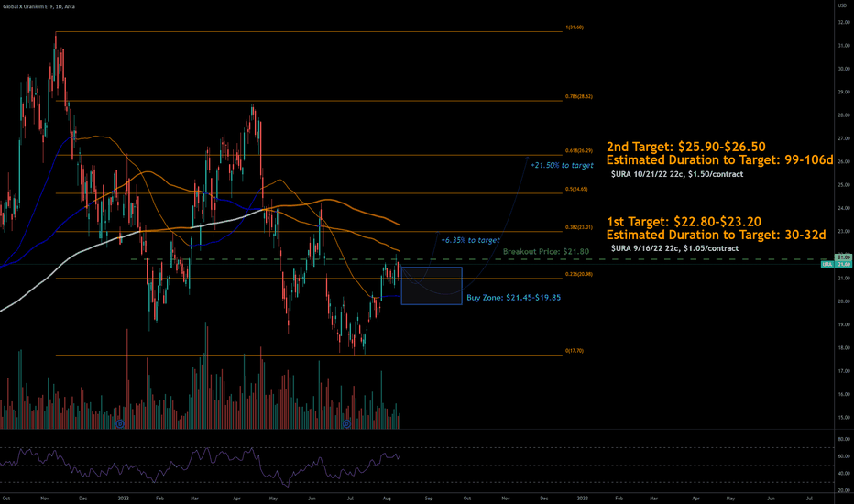This screenshot has height=504, width=854.
Task: Click the 2nd Target: $25.90-$26.50 text
Action: coord(685,147)
